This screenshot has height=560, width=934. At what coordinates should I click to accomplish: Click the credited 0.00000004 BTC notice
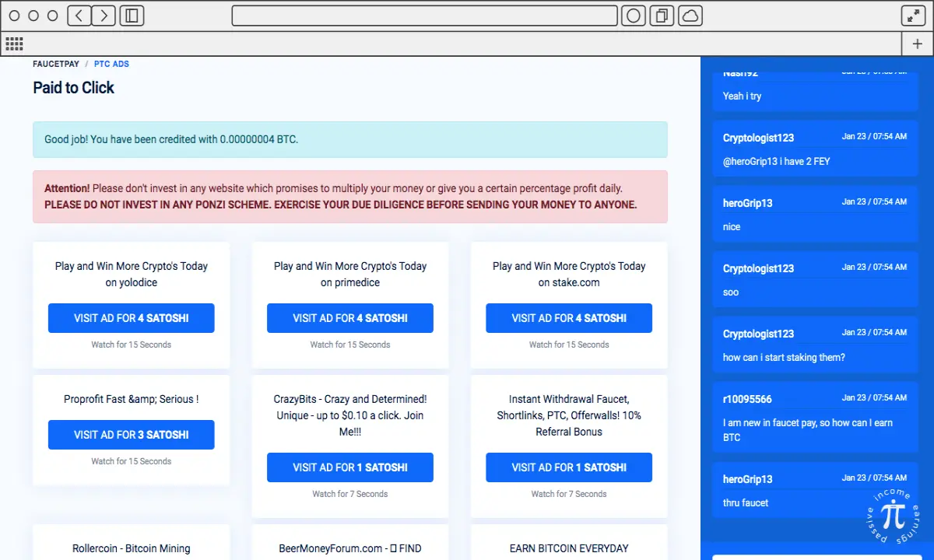350,140
